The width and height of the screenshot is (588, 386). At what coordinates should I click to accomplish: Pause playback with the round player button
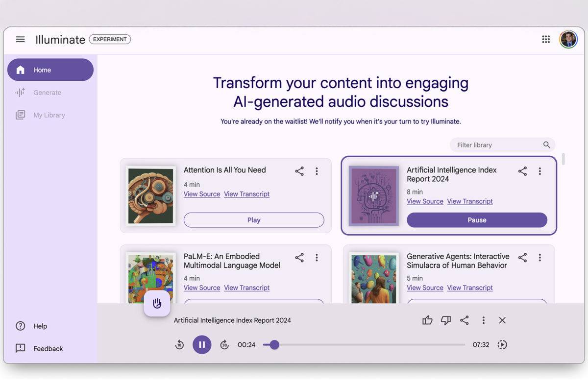pyautogui.click(x=202, y=344)
